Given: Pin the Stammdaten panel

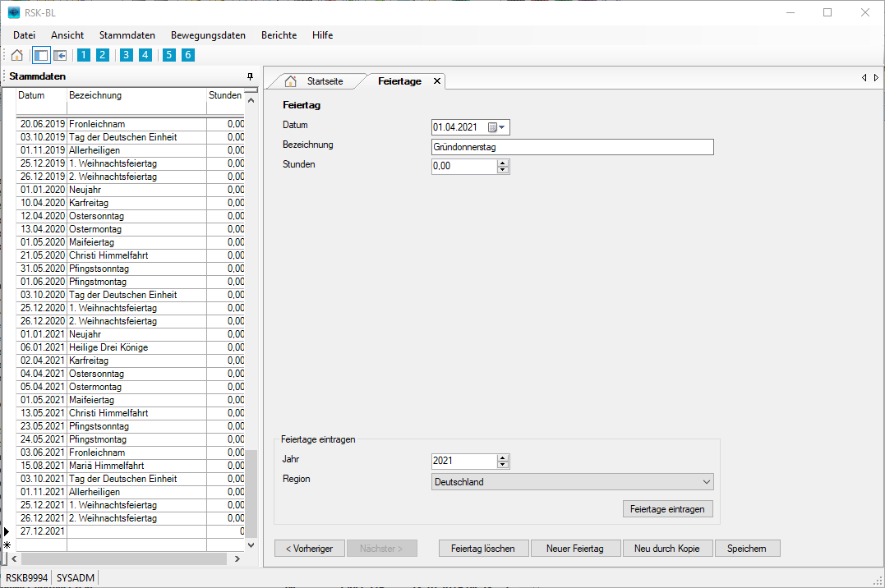Looking at the screenshot, I should (250, 76).
